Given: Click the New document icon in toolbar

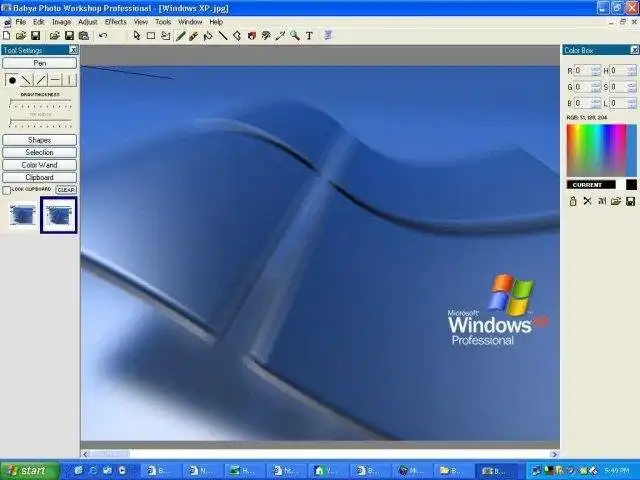Looking at the screenshot, I should [x=7, y=36].
